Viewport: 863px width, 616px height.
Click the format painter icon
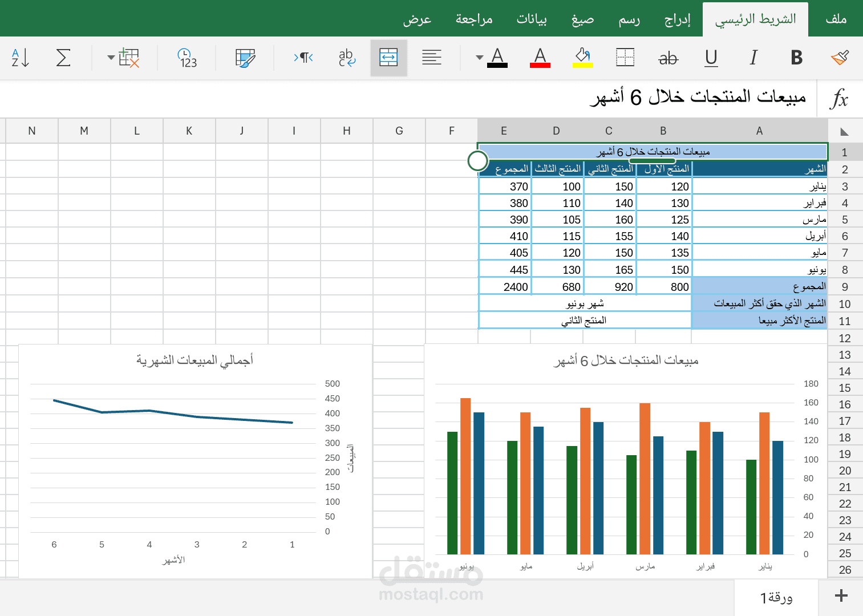[840, 58]
